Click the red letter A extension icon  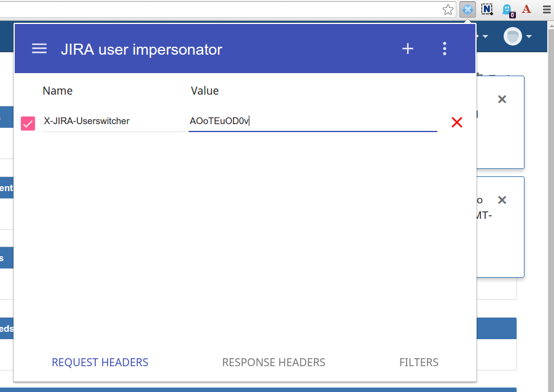(526, 9)
